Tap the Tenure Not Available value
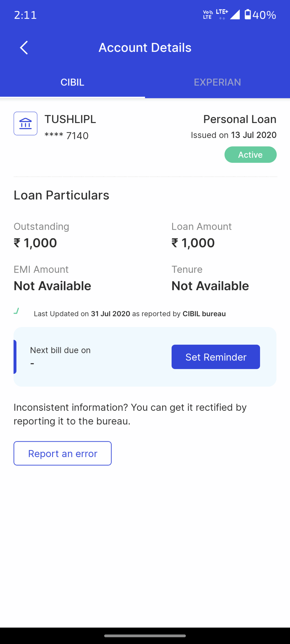The height and width of the screenshot is (644, 290). pyautogui.click(x=210, y=286)
